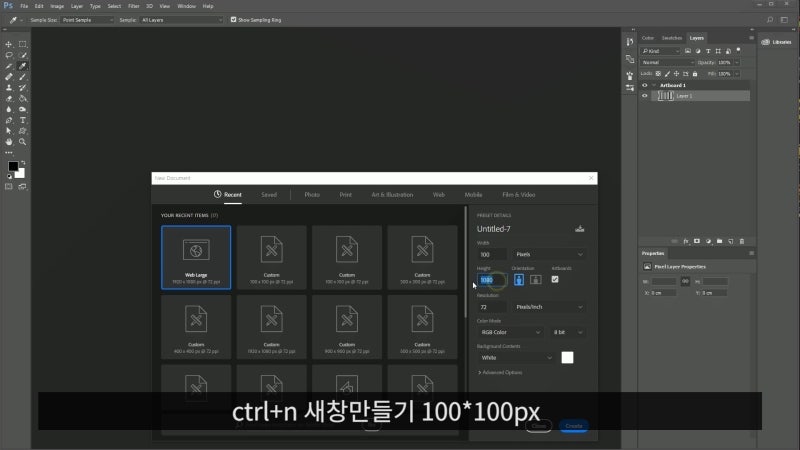
Task: Toggle lock transparent pixels
Action: tap(658, 74)
